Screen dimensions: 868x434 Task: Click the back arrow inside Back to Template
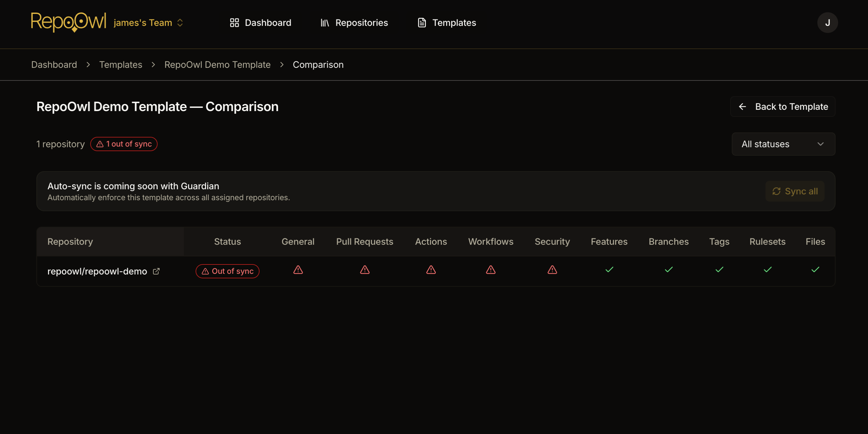(x=743, y=107)
